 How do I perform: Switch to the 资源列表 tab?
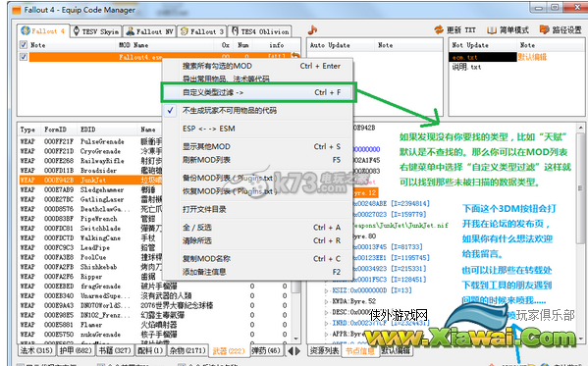click(x=324, y=350)
